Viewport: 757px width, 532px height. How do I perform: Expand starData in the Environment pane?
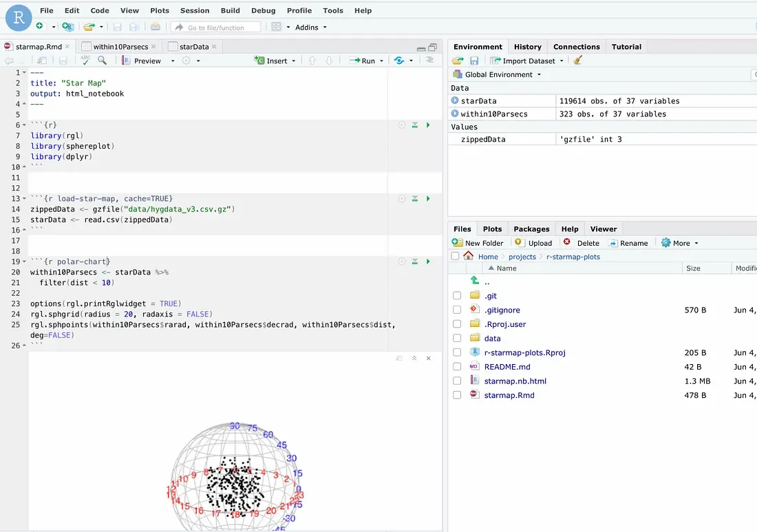[456, 100]
